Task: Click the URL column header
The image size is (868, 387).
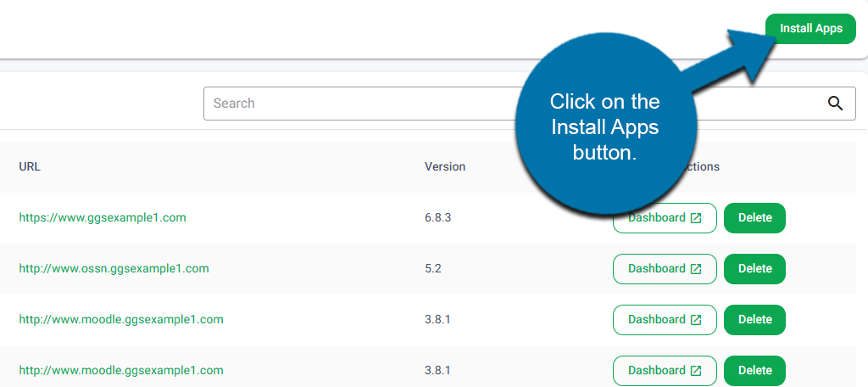Action: coord(30,166)
